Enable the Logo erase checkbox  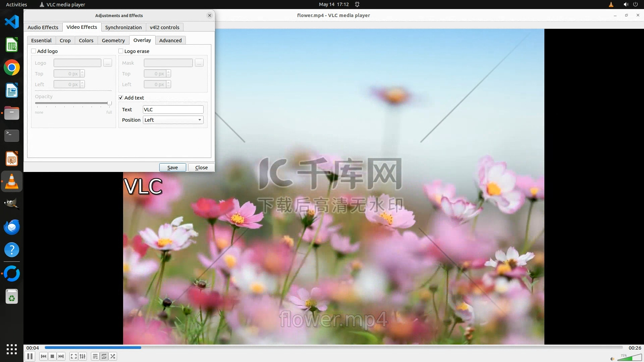pos(121,51)
